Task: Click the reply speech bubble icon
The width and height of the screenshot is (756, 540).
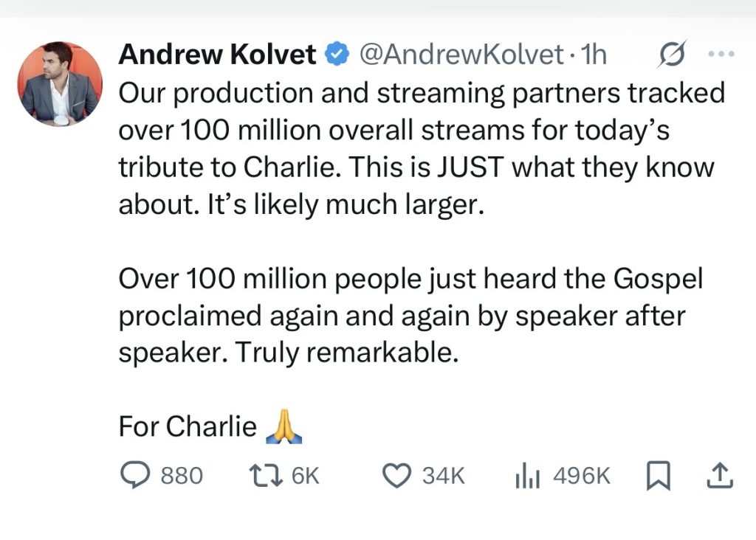Action: coord(134,476)
